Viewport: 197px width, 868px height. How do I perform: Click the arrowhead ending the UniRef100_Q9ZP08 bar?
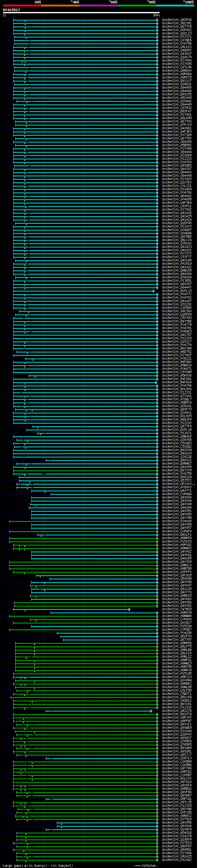click(158, 20)
